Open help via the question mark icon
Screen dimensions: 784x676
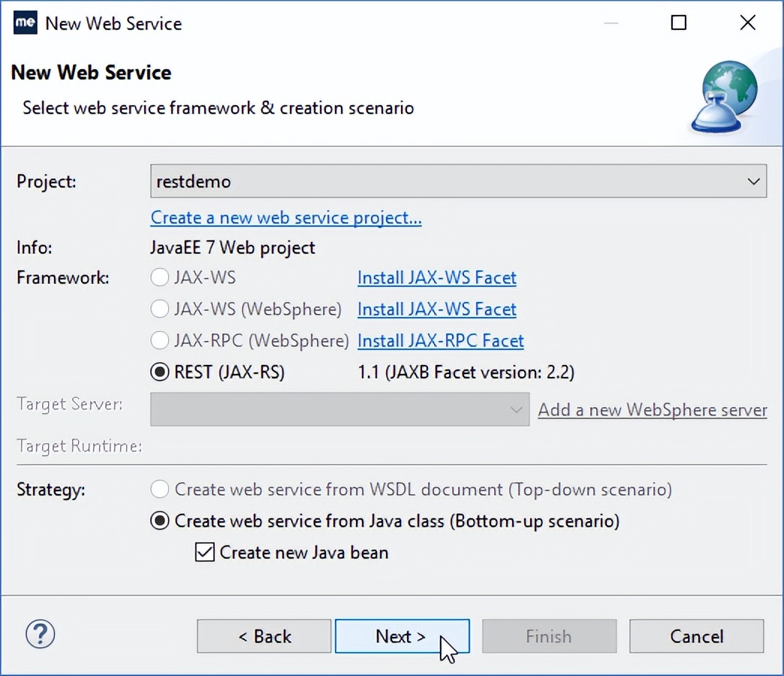(x=40, y=635)
